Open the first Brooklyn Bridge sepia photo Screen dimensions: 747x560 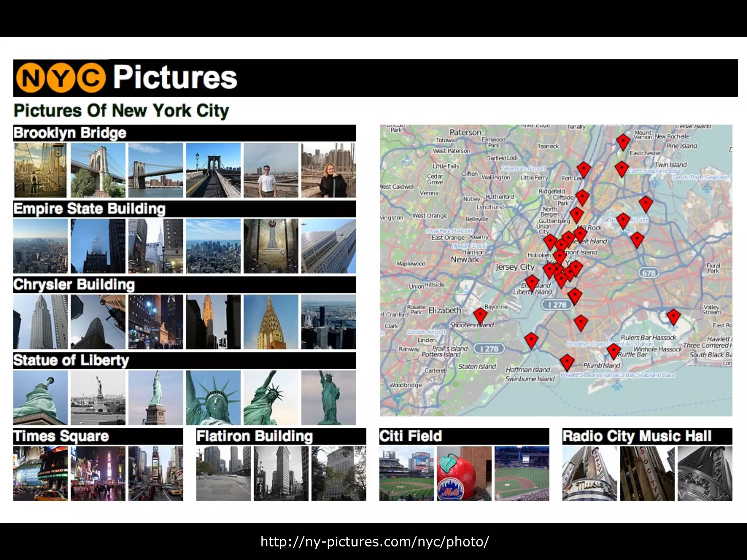coord(40,170)
